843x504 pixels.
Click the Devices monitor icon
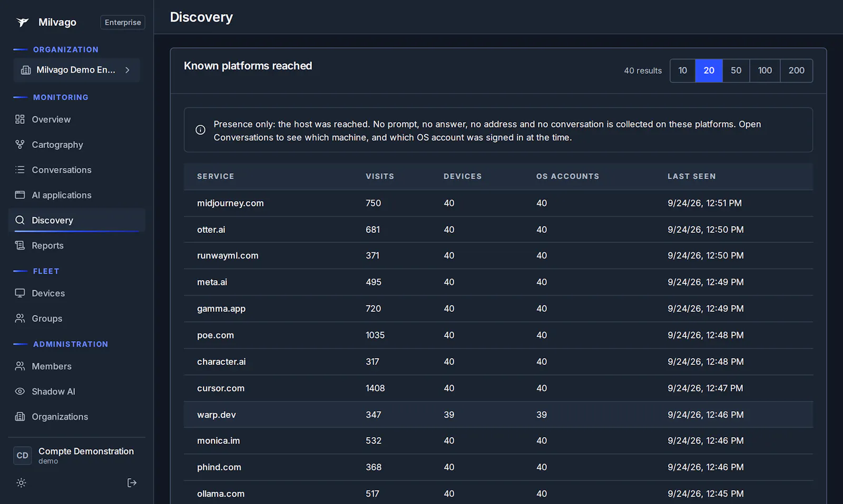[20, 293]
